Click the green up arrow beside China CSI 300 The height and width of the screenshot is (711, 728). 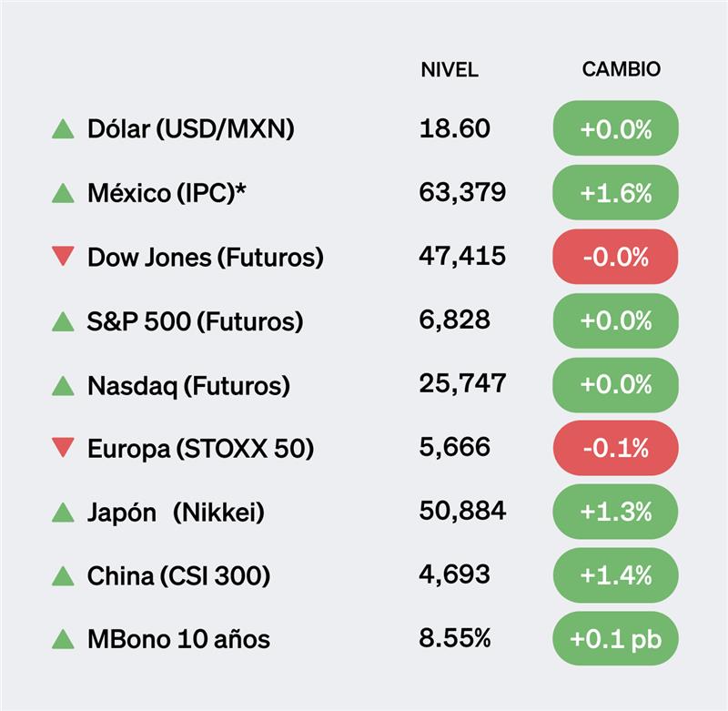click(63, 576)
